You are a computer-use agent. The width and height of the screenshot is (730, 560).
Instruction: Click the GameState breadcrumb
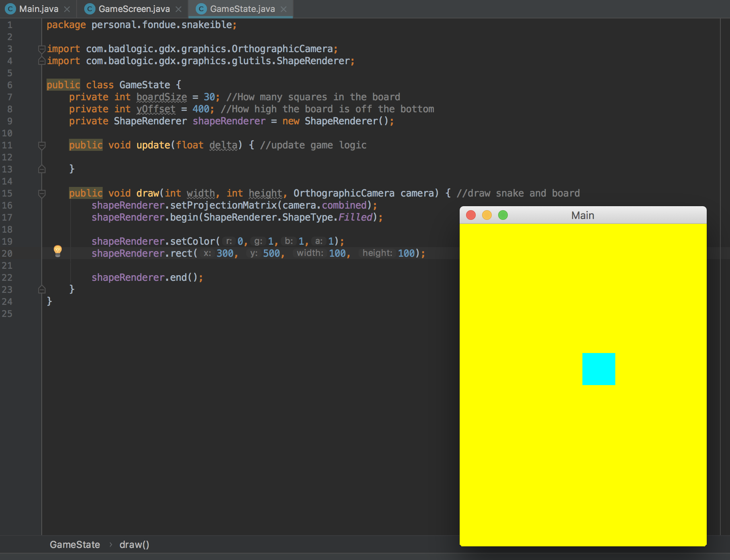click(75, 545)
